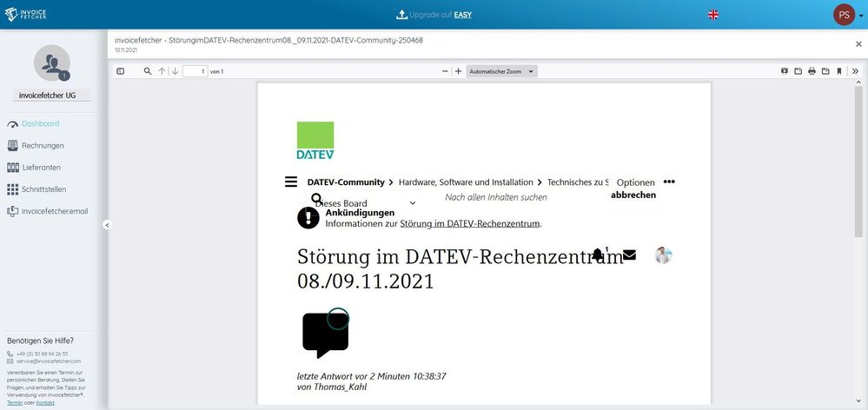Collapse the left sidebar
Image resolution: width=868 pixels, height=410 pixels.
[108, 225]
